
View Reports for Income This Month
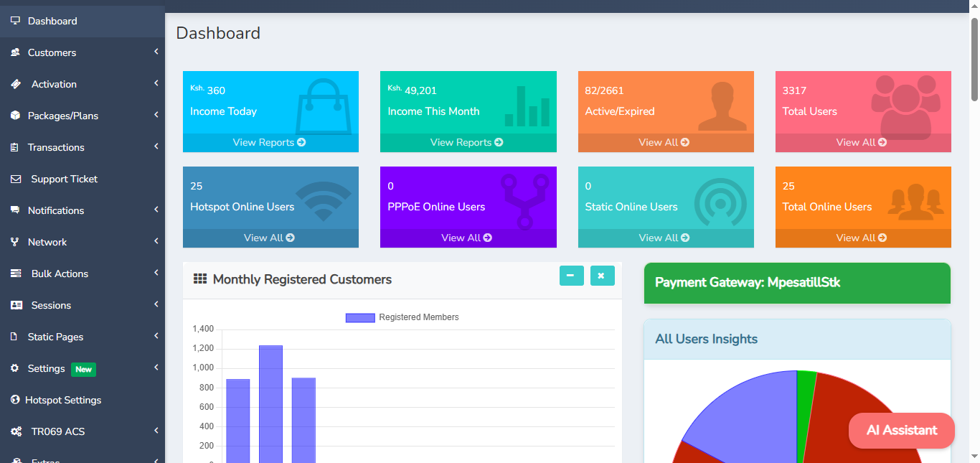coord(467,142)
